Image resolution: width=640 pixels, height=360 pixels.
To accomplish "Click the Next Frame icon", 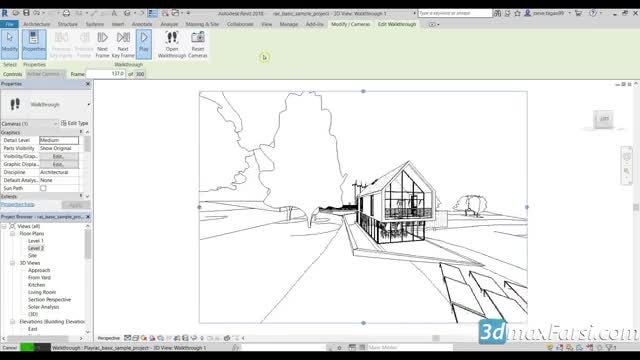I will (x=102, y=44).
